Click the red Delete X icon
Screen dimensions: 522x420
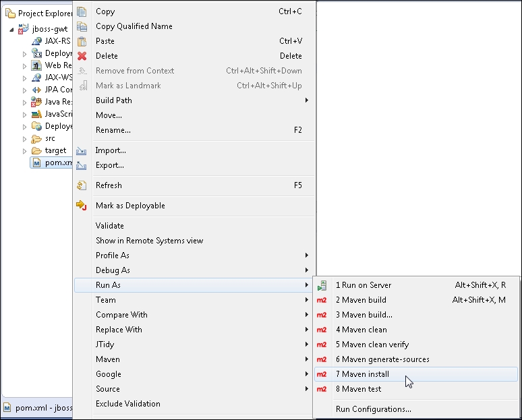(82, 56)
